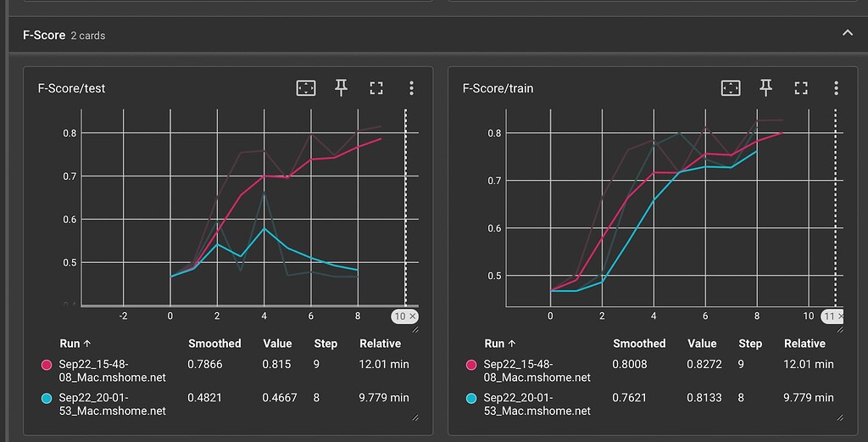The width and height of the screenshot is (868, 442).
Task: Grab resize handle of F-Score/test data table
Action: pyautogui.click(x=415, y=418)
